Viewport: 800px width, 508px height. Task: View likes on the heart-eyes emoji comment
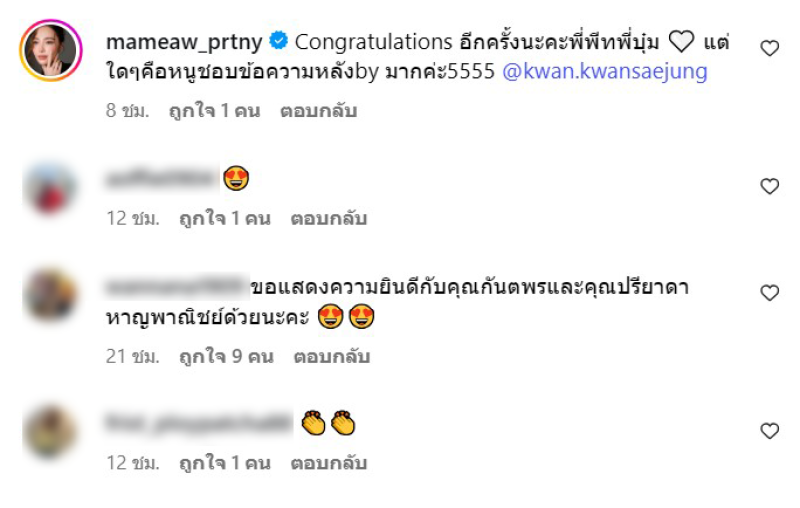pyautogui.click(x=224, y=218)
